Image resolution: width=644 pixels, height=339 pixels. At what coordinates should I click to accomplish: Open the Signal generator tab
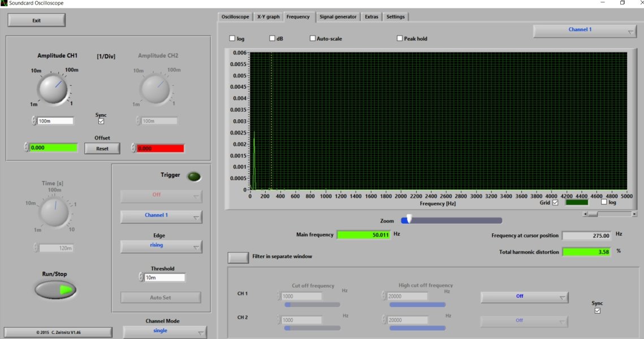coord(338,17)
